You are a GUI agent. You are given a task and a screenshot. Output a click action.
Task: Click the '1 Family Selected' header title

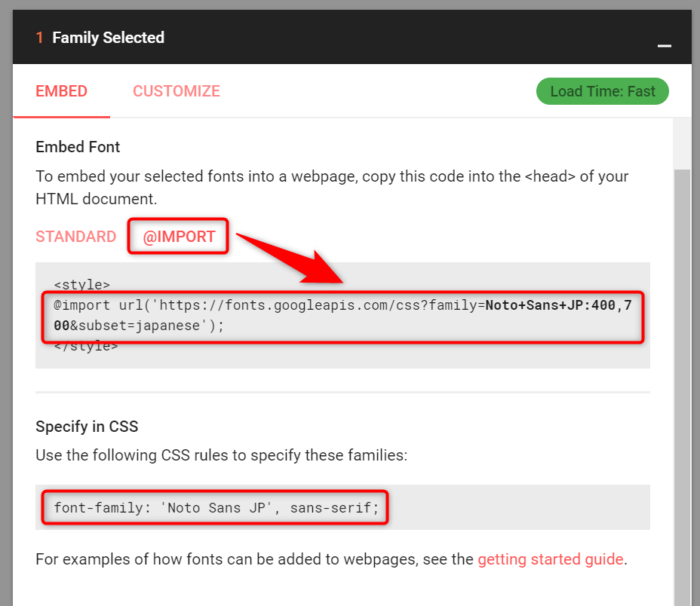point(108,38)
